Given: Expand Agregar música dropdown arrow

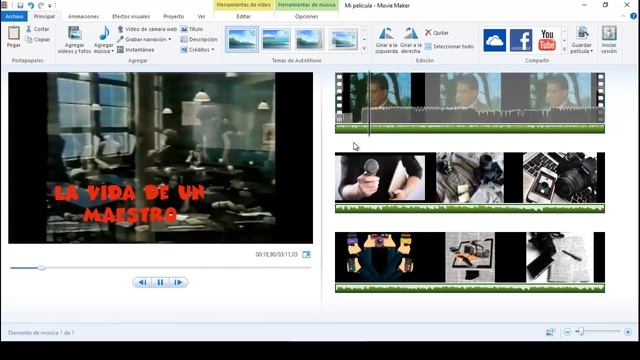Looking at the screenshot, I should 112,51.
